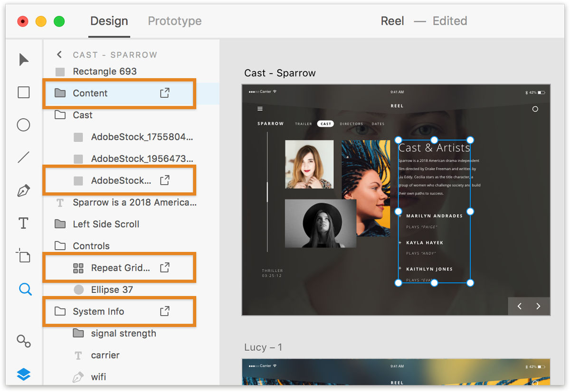Viewport: 570px width, 392px height.
Task: Click DIRECTORS tab in the artboard
Action: [351, 124]
